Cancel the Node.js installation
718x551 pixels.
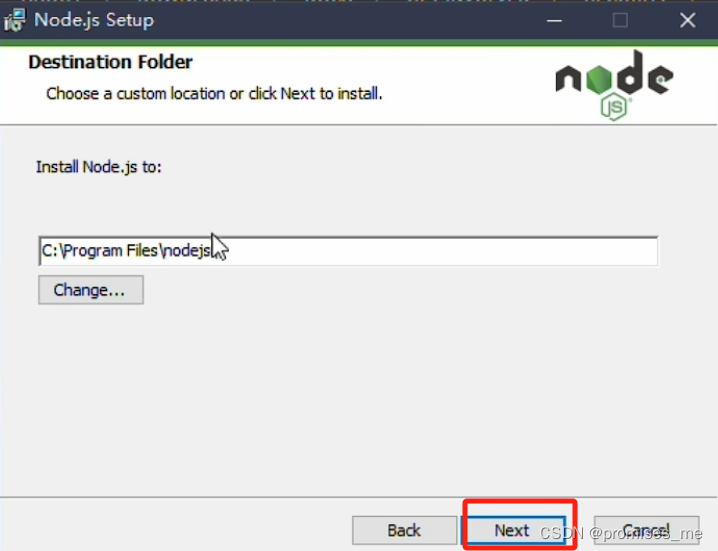pos(646,530)
